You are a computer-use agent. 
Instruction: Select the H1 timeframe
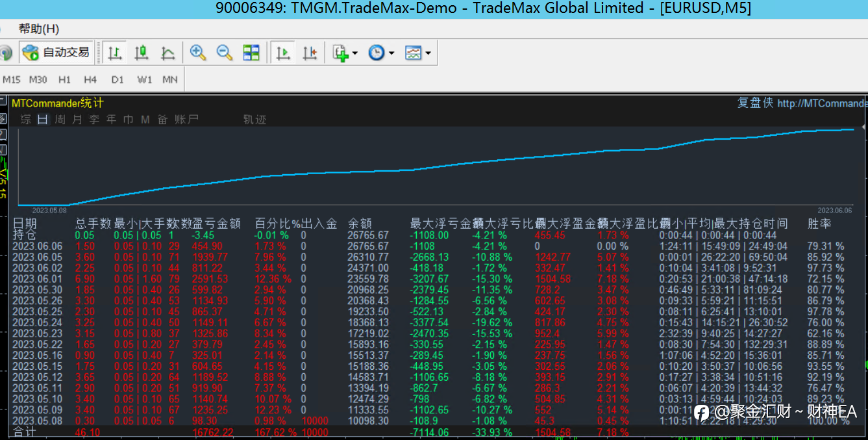(64, 79)
